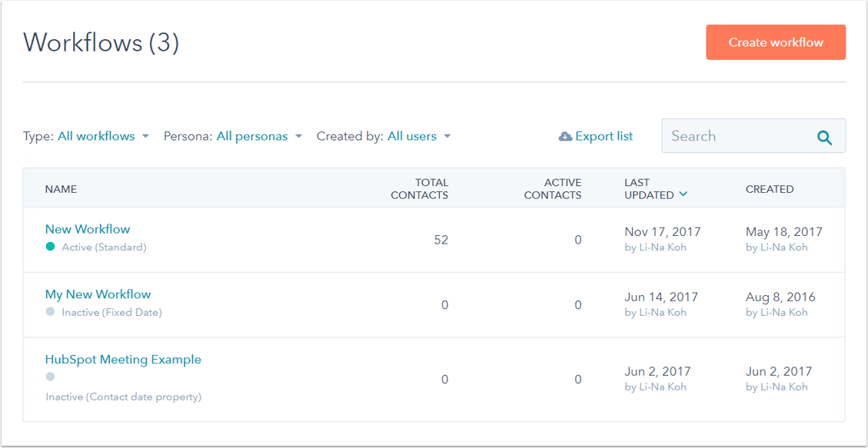This screenshot has height=448, width=868.
Task: Click the cloud export icon
Action: coord(565,137)
